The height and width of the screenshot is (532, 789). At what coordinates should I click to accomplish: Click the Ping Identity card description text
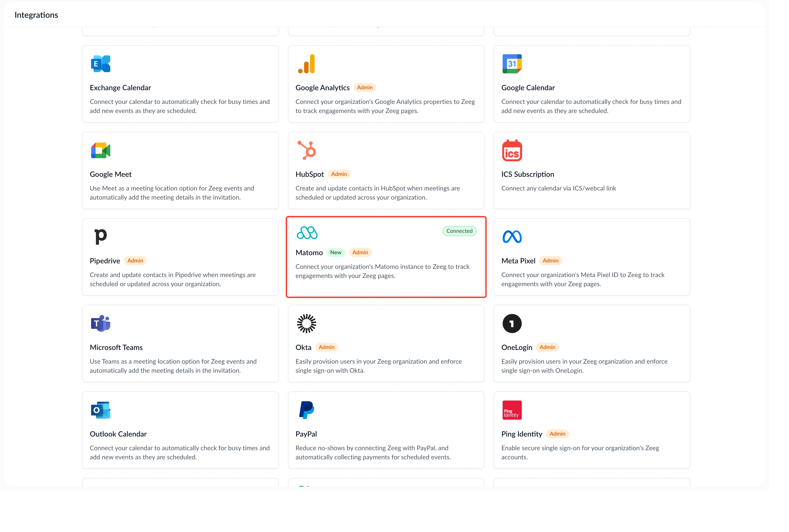pos(580,452)
